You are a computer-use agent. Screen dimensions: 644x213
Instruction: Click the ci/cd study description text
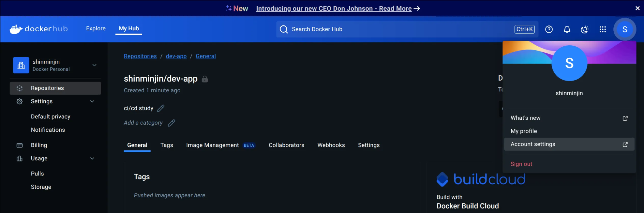pyautogui.click(x=139, y=108)
